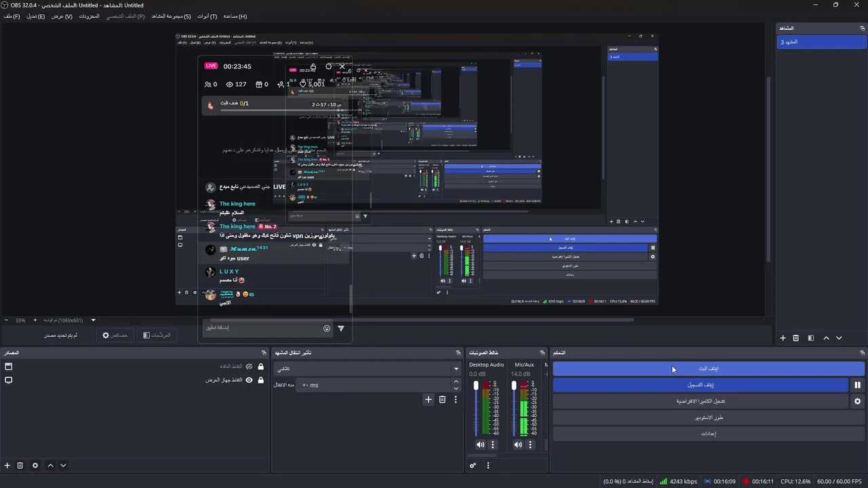The width and height of the screenshot is (868, 488).
Task: Open the Scene Collection (S) menu
Action: tap(171, 16)
